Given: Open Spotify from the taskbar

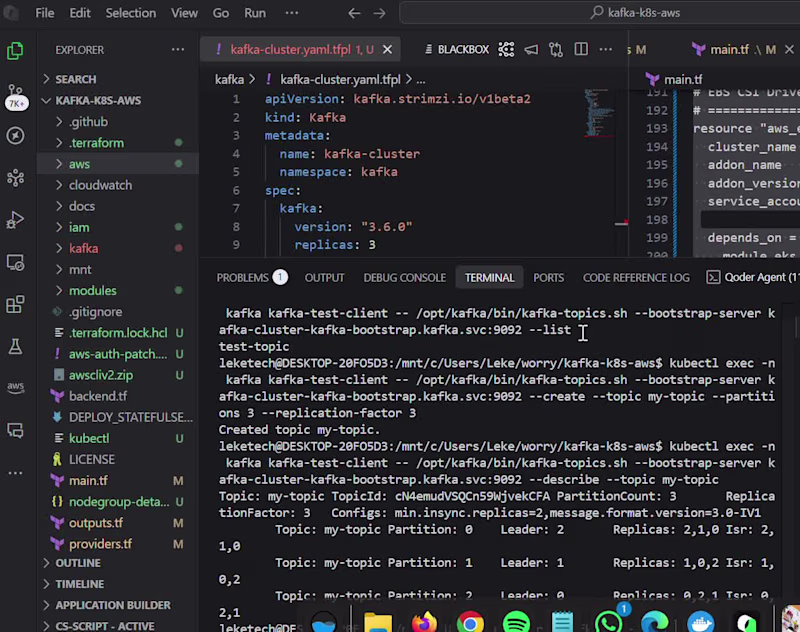Looking at the screenshot, I should (516, 622).
